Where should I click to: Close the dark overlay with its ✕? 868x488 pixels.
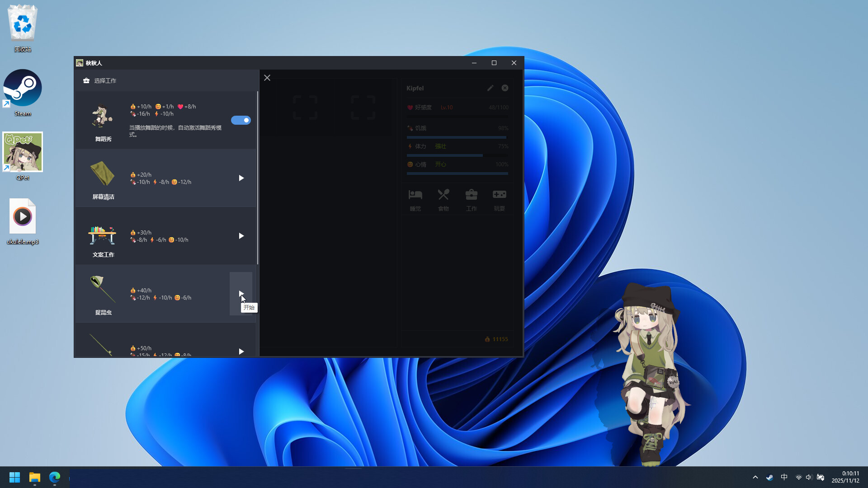(x=267, y=78)
